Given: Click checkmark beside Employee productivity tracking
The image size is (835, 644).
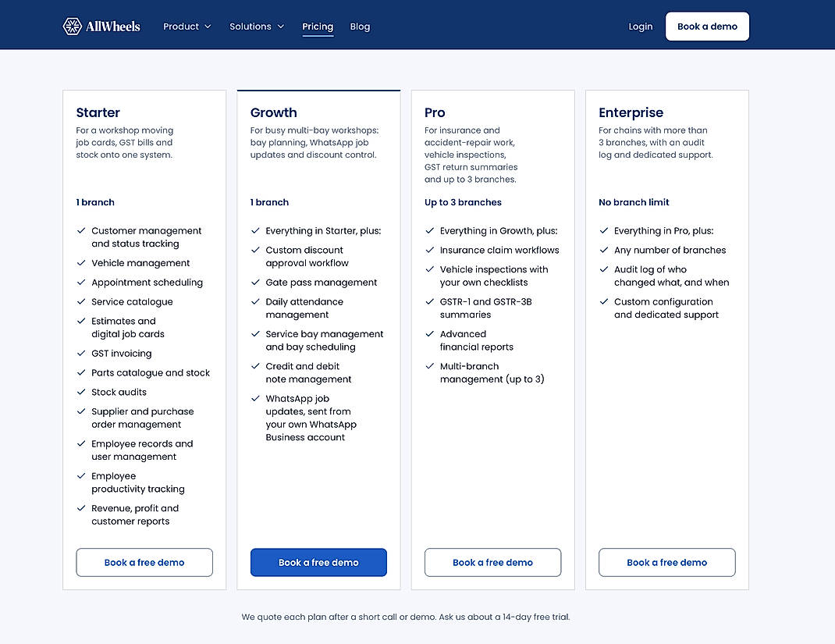Looking at the screenshot, I should point(81,476).
